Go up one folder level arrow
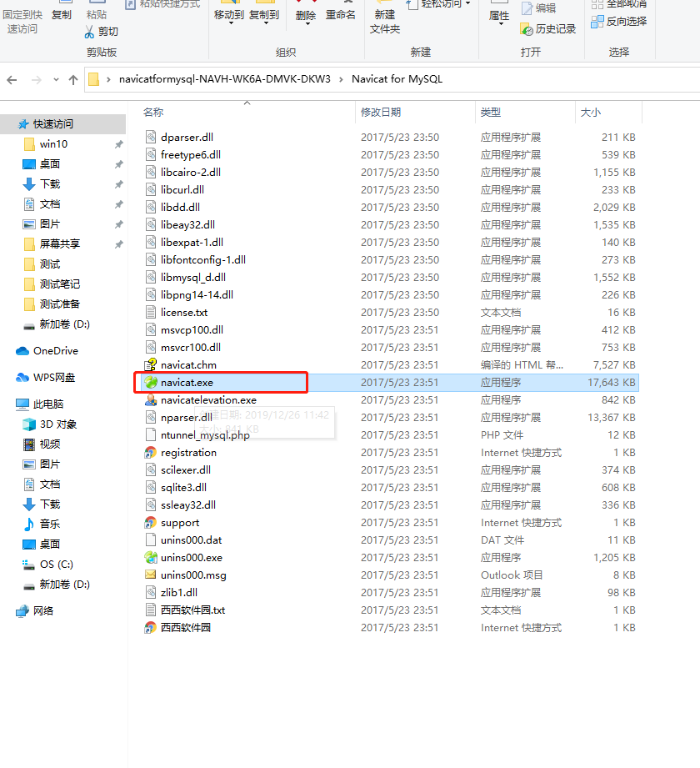 click(x=73, y=80)
